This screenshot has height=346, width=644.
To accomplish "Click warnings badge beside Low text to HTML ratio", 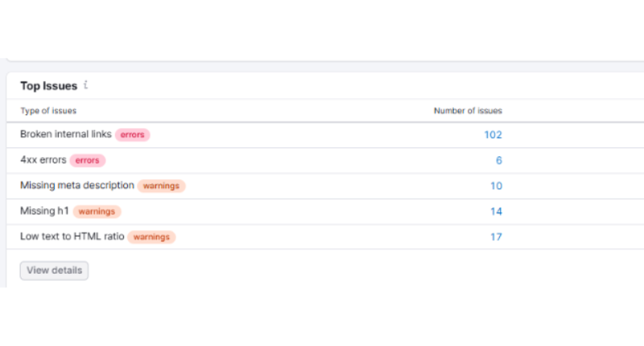I will pos(151,237).
